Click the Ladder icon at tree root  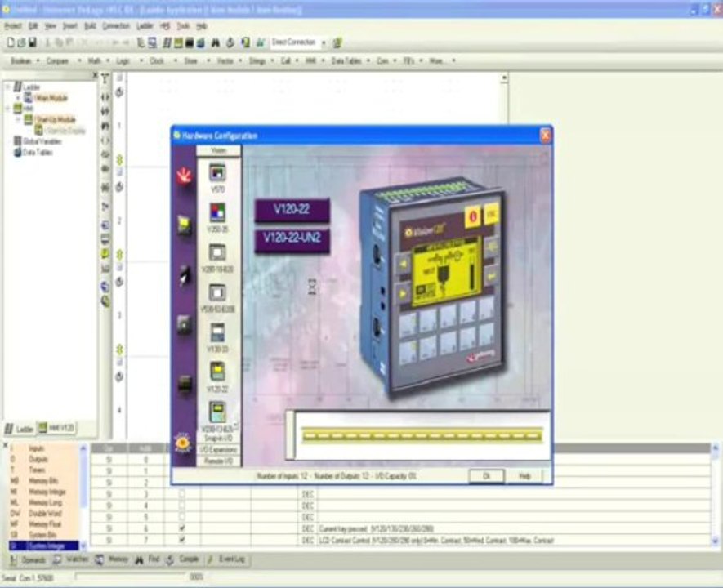click(x=17, y=87)
